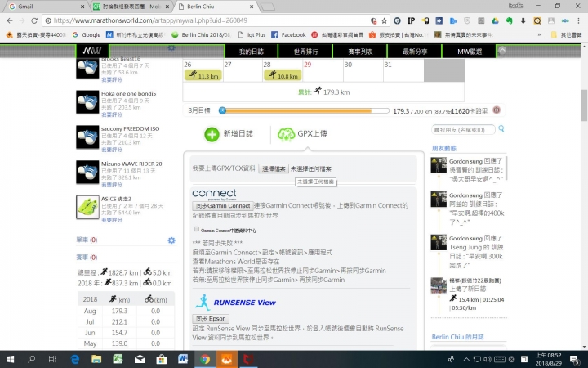
Task: Open Windows notification center icon
Action: [574, 359]
